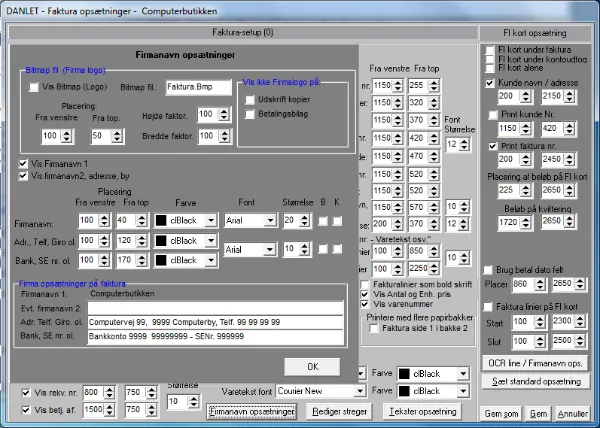Click Slut field showing 2500
Screen dimensions: 600x428
coord(563,341)
